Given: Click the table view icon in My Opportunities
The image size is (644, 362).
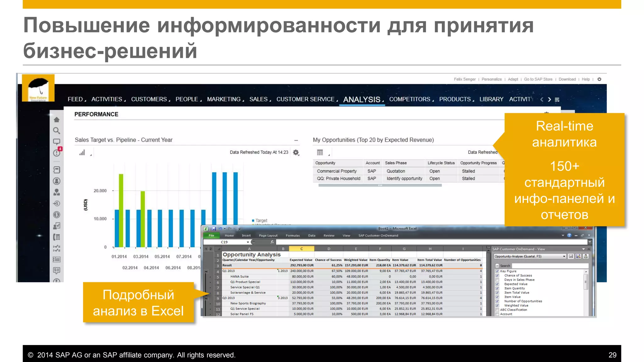Looking at the screenshot, I should [320, 152].
